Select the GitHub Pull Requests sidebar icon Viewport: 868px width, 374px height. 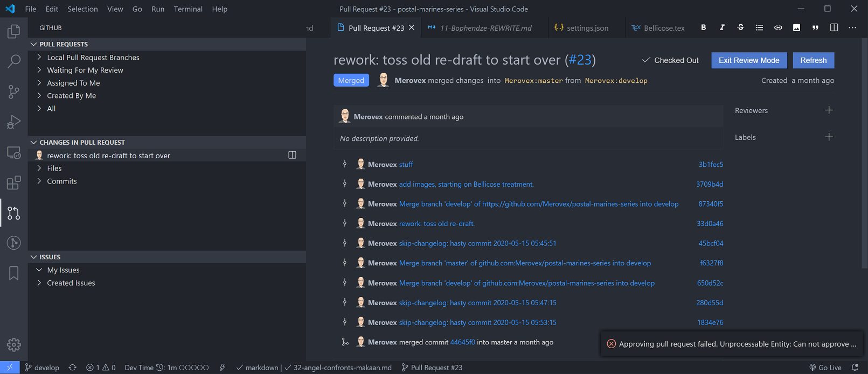[13, 213]
